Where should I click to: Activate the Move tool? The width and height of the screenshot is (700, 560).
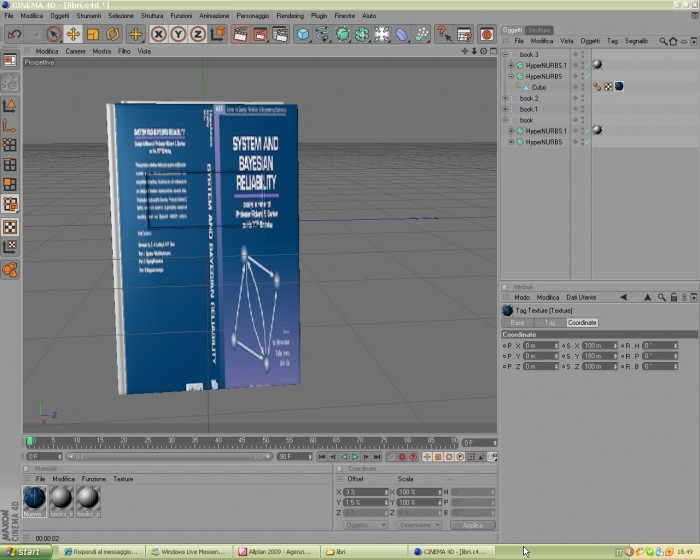pyautogui.click(x=73, y=34)
